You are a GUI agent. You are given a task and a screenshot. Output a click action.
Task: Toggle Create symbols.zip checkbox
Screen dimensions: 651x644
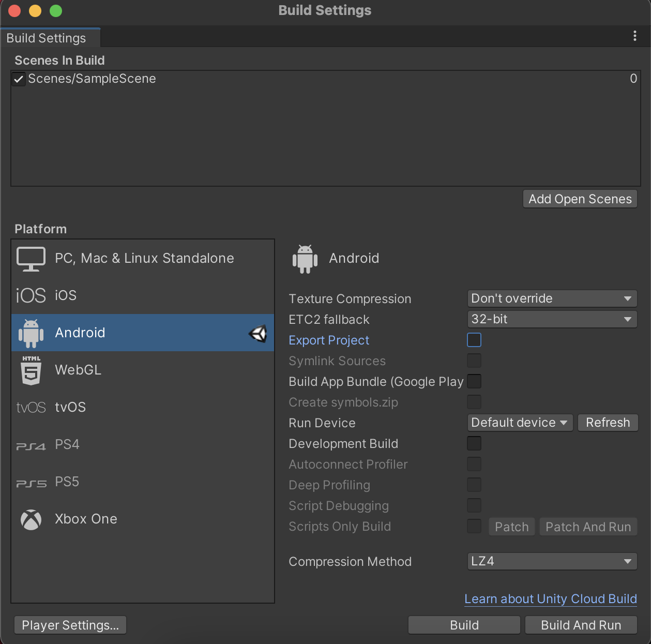tap(474, 402)
